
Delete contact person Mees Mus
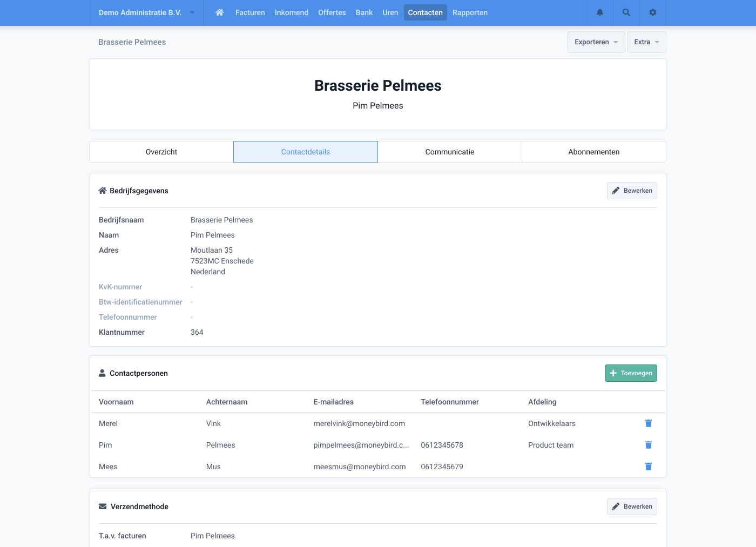(649, 467)
